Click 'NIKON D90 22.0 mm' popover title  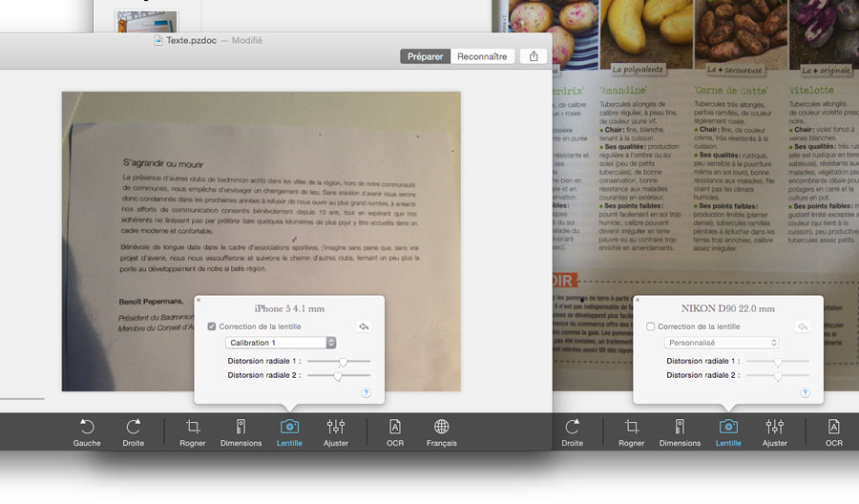[728, 309]
